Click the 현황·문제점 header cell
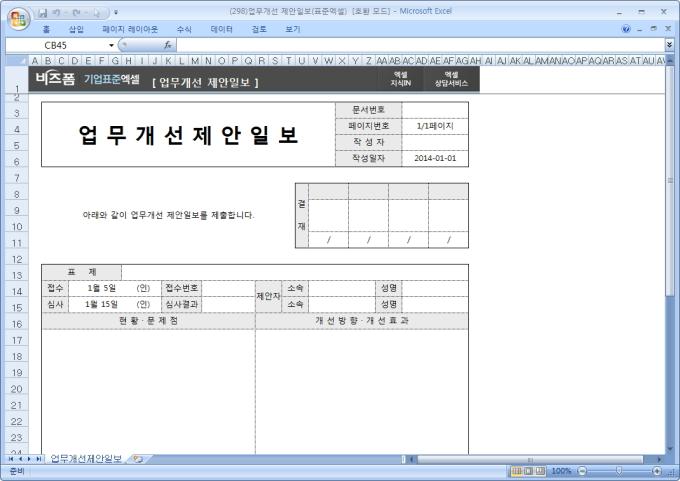The height and width of the screenshot is (481, 680). 148,321
